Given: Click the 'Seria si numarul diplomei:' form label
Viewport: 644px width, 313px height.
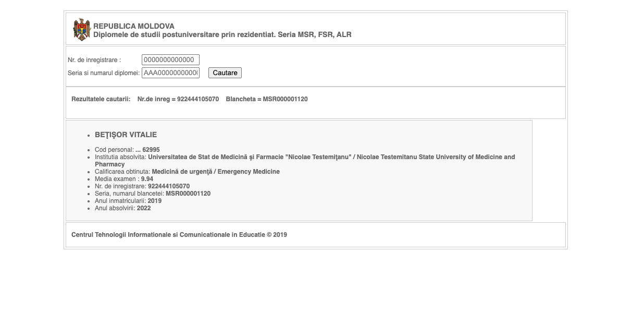Looking at the screenshot, I should (x=104, y=73).
